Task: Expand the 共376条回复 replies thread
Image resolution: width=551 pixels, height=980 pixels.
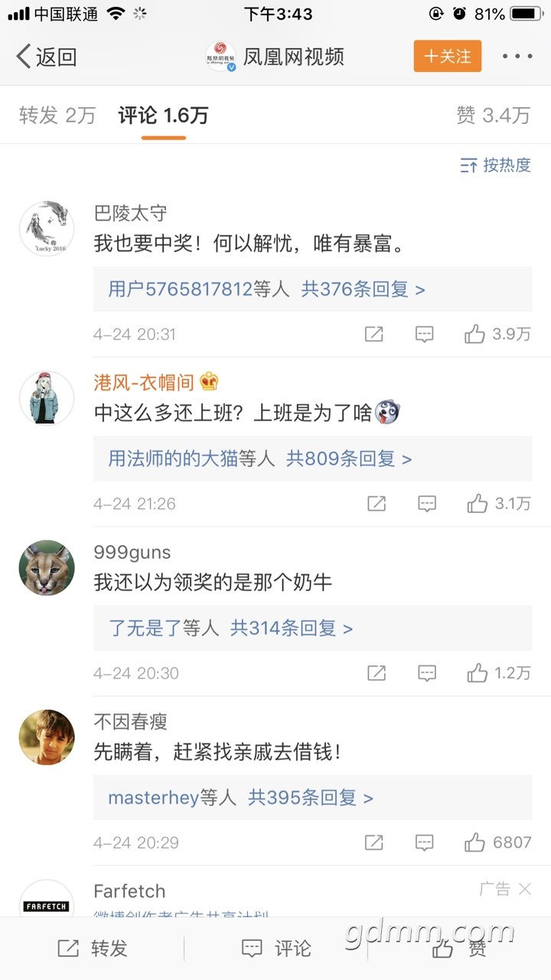Action: point(363,289)
